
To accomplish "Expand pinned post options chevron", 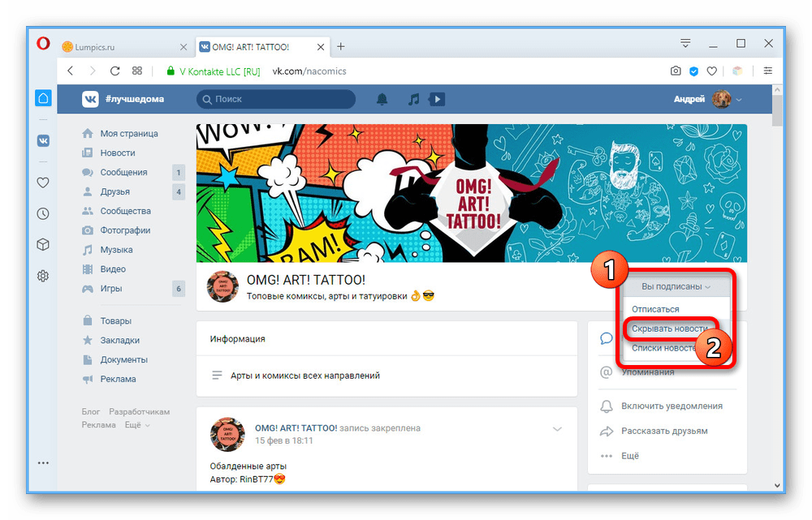I will point(557,429).
